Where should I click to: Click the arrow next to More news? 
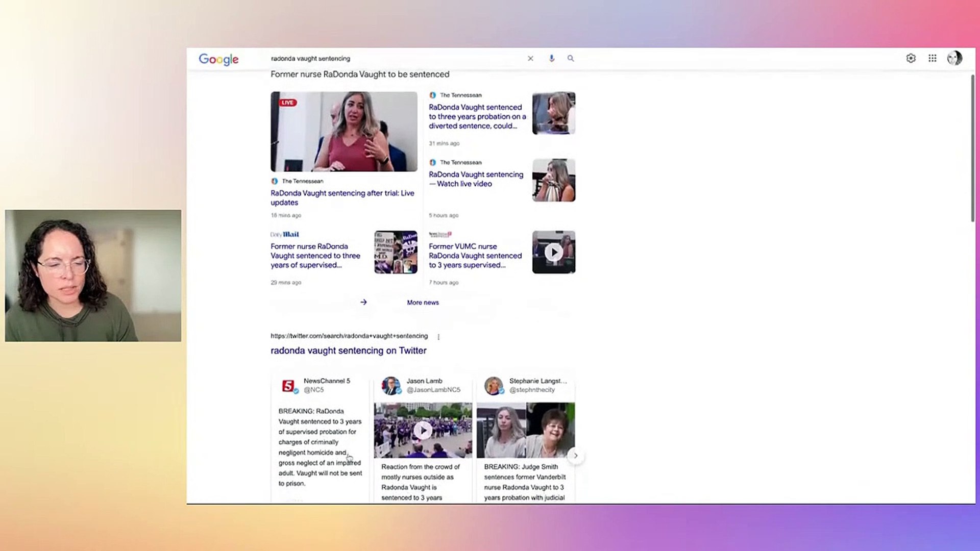(x=363, y=302)
